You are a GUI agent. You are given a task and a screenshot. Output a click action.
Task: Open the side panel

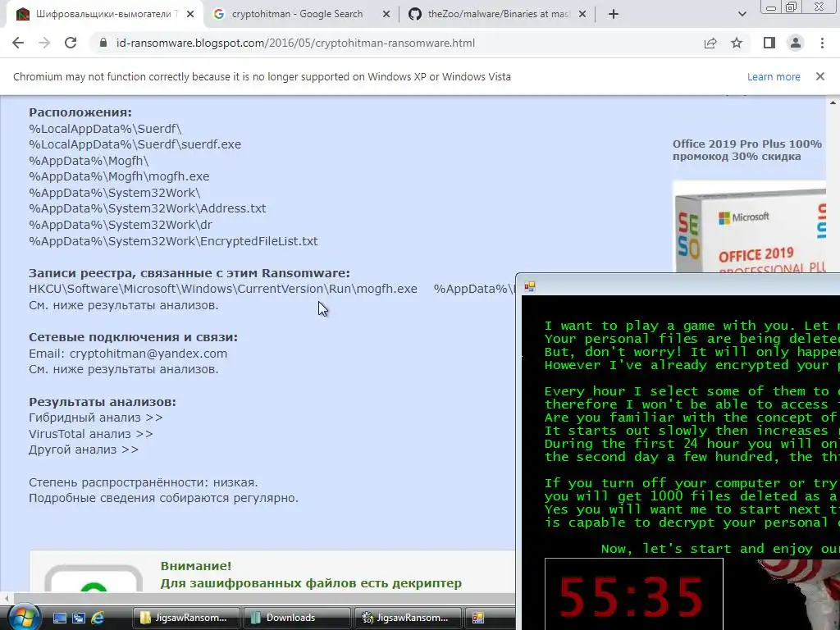click(x=769, y=43)
